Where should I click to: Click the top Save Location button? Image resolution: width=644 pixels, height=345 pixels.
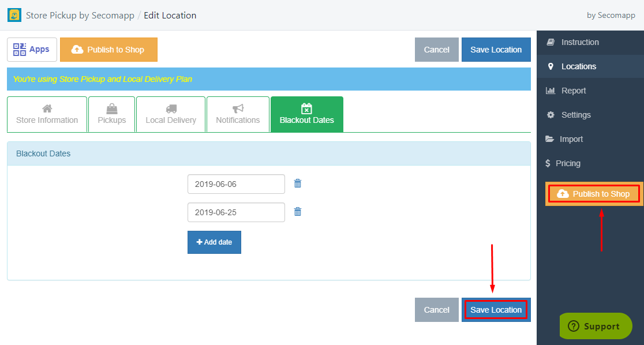(x=496, y=50)
